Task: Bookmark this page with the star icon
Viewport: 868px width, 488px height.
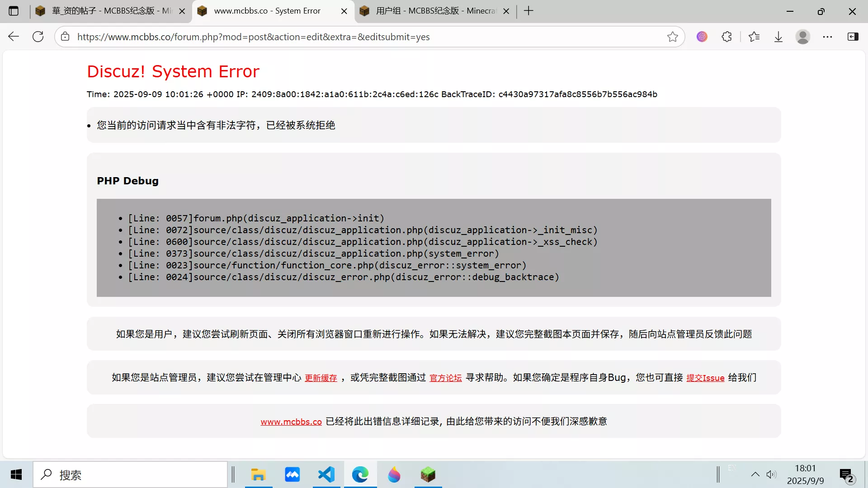Action: (673, 37)
